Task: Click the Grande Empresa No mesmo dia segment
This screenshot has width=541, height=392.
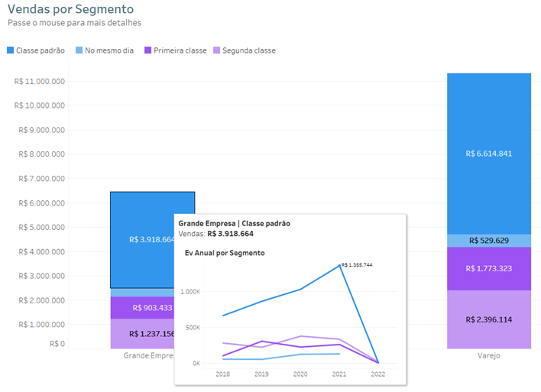Action: point(142,293)
